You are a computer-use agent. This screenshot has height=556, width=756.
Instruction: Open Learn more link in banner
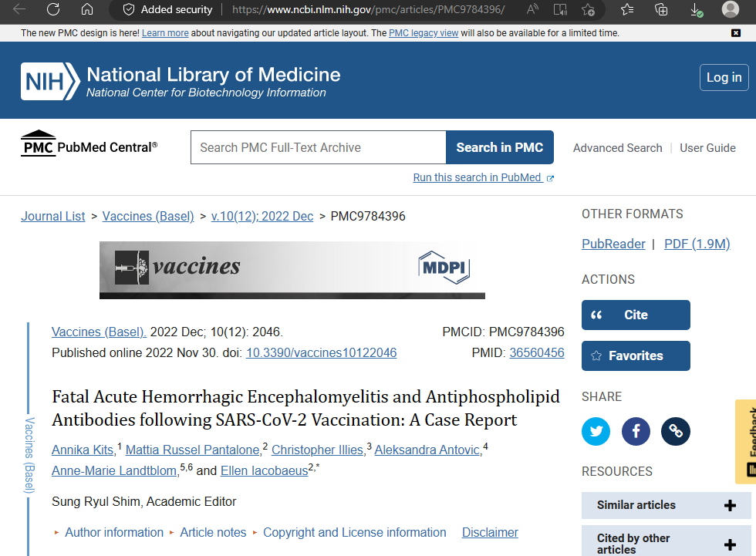(165, 33)
